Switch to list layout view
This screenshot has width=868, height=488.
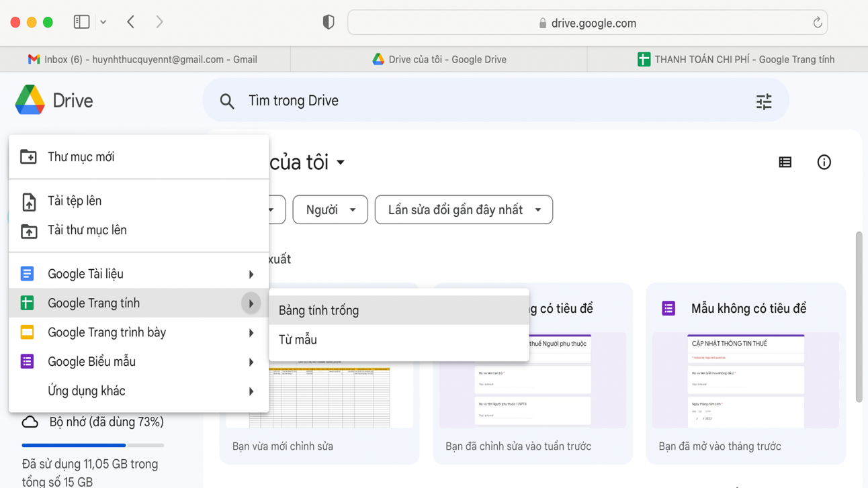click(785, 162)
